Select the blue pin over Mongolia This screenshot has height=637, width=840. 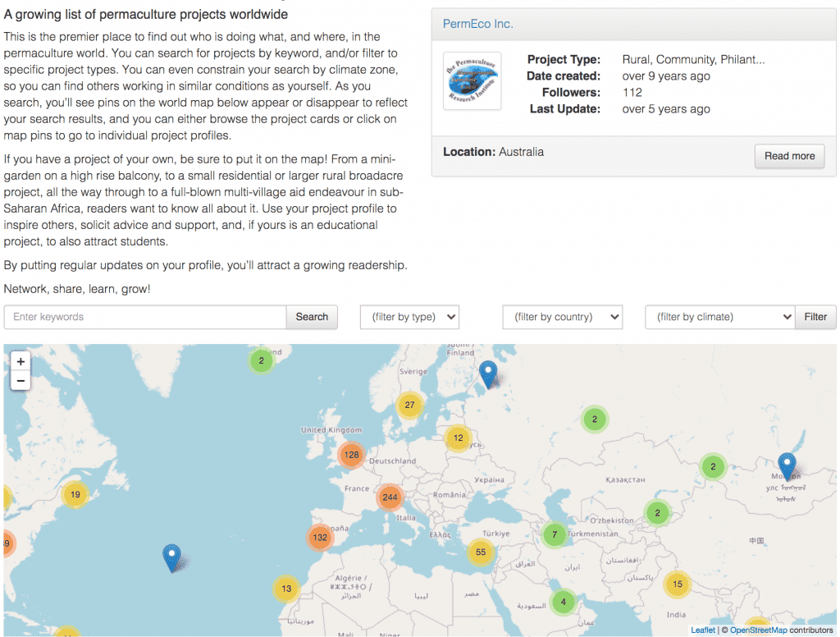[x=787, y=466]
